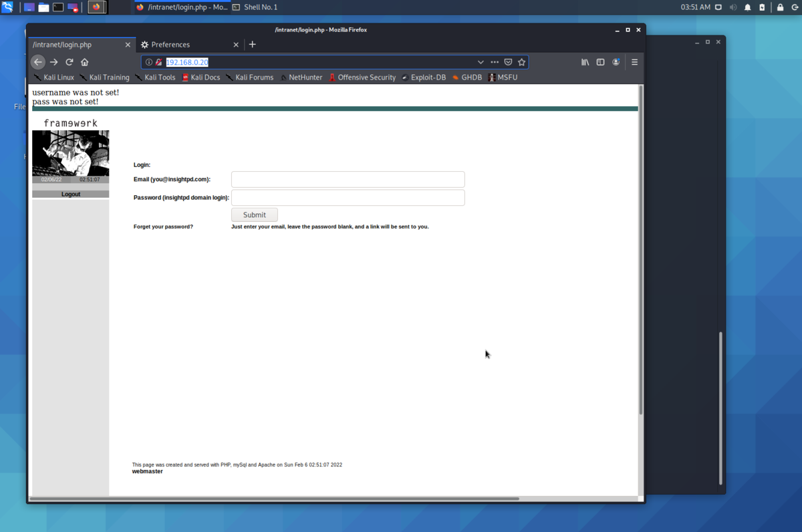Open GHDB bookmark

point(466,78)
